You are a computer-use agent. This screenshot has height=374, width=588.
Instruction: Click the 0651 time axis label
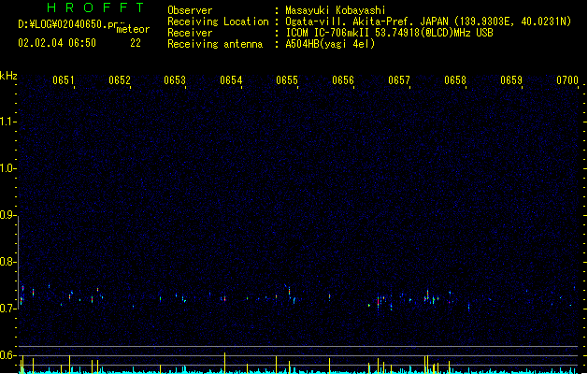coord(63,79)
